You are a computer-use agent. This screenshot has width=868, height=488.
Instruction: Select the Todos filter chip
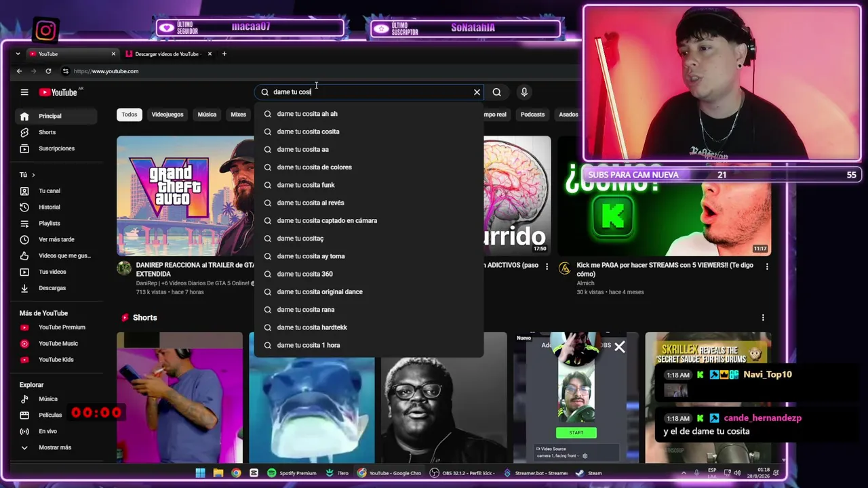(x=130, y=115)
